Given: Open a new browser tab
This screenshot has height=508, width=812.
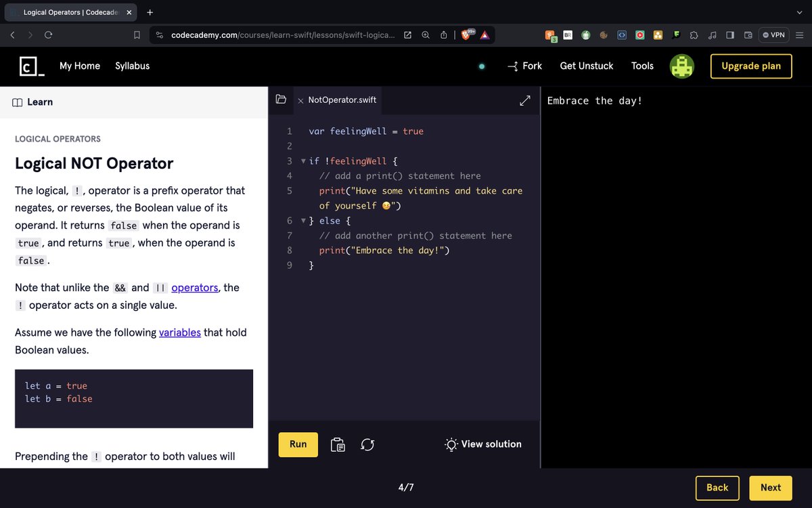Looking at the screenshot, I should (x=150, y=12).
